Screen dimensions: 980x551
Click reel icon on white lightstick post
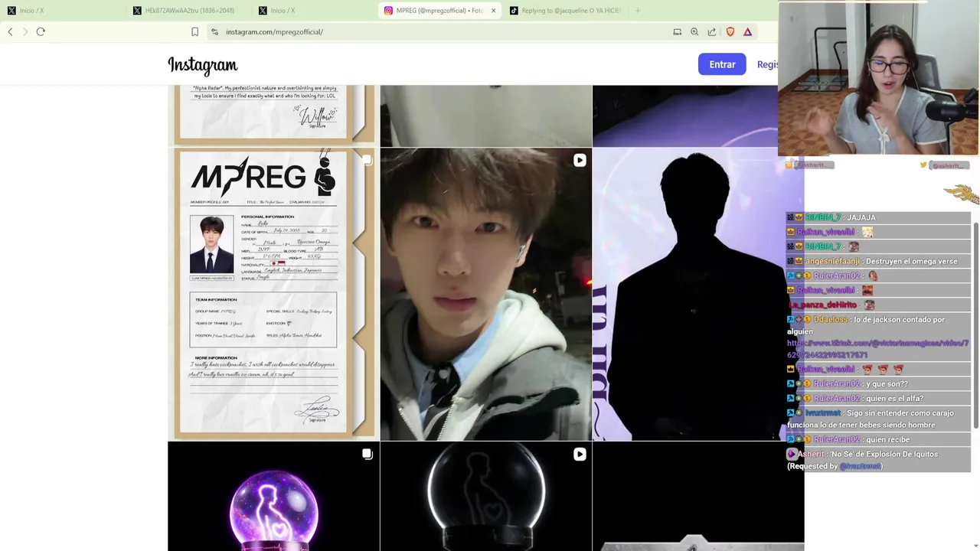pos(580,454)
